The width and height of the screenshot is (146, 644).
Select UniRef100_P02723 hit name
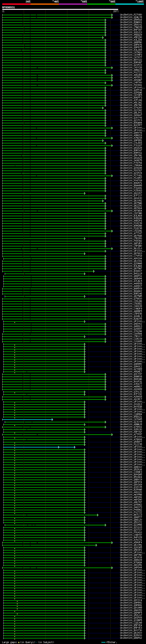pyautogui.click(x=131, y=72)
